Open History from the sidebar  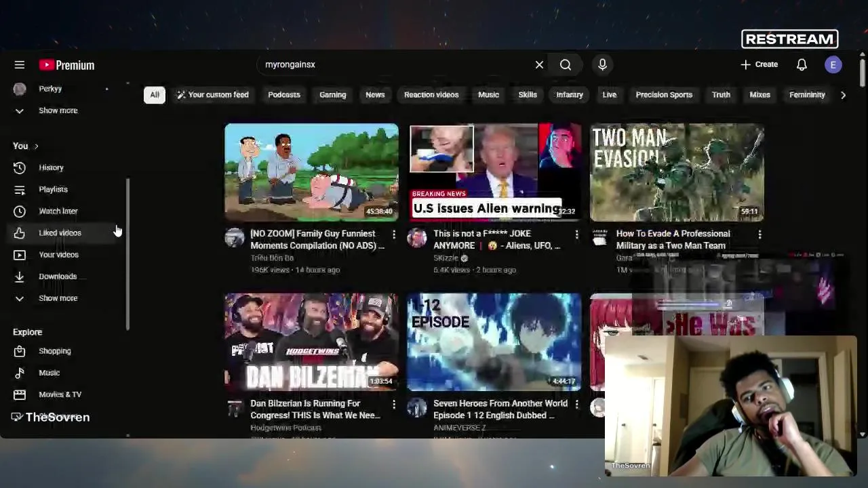pyautogui.click(x=65, y=167)
